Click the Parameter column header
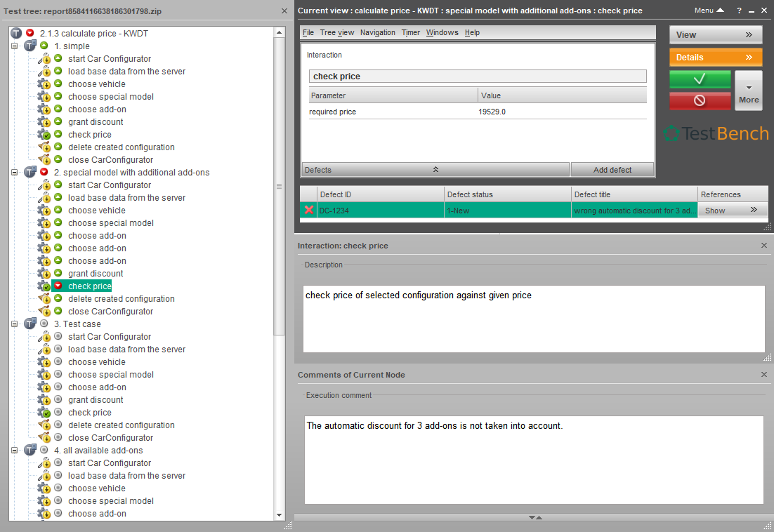The image size is (774, 532). click(393, 95)
